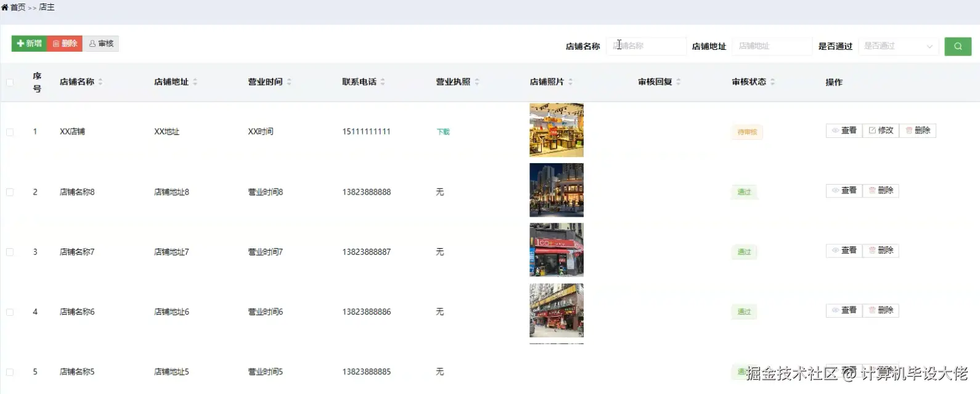Click the phone number 13823888885
The height and width of the screenshot is (394, 980).
click(x=366, y=372)
